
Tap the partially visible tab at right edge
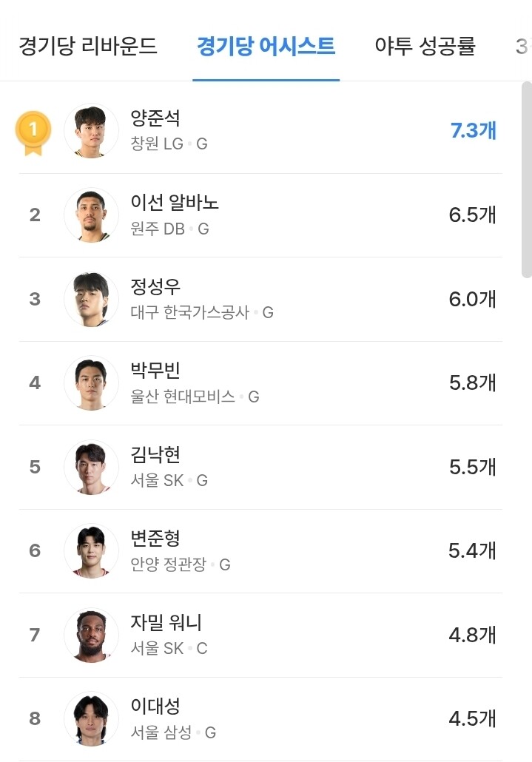tap(522, 47)
